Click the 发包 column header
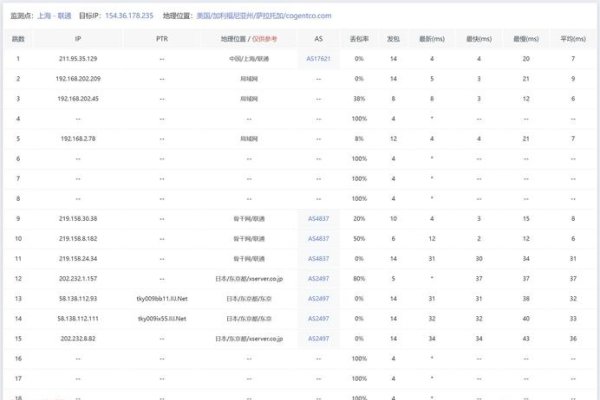This screenshot has height=400, width=600. (x=393, y=39)
